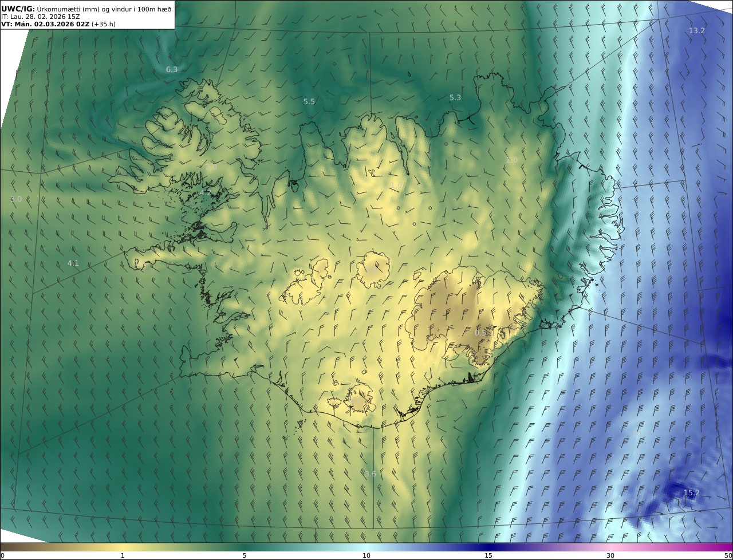Click the 5.5 value label

click(309, 101)
